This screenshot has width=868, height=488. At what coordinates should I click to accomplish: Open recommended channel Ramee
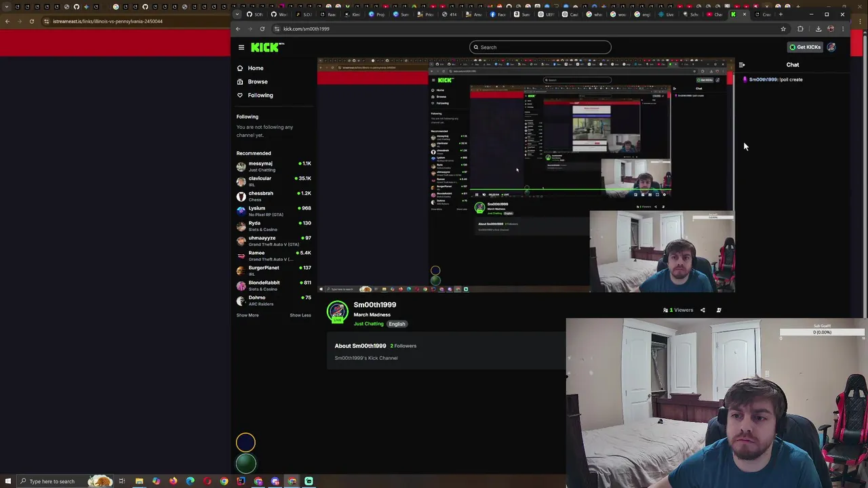click(x=274, y=256)
